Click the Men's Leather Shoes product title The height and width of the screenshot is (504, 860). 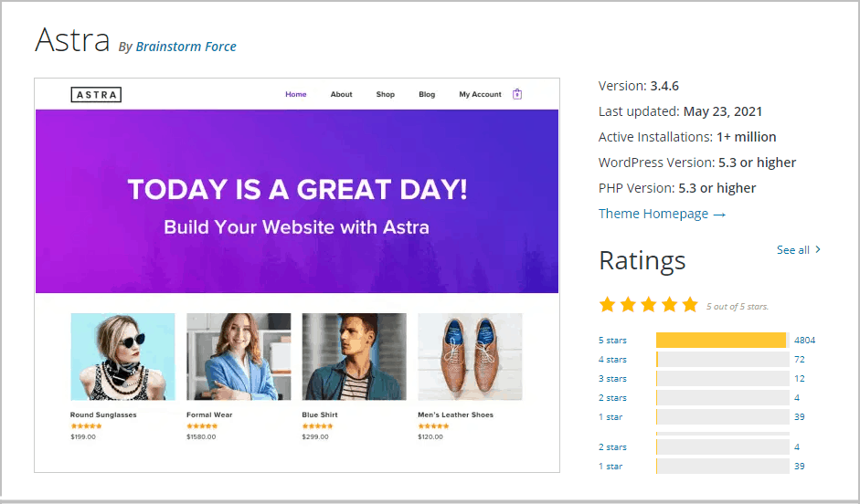point(455,415)
